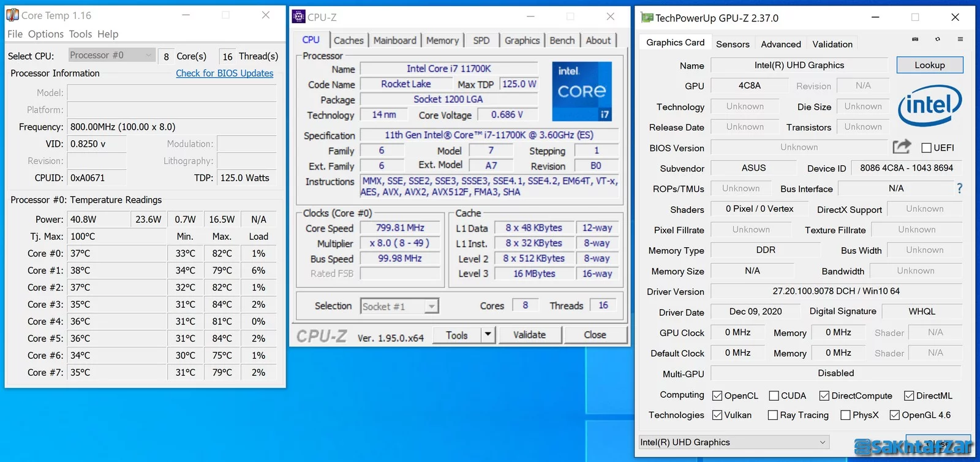Switch to CPU-Z Bench tab
980x462 pixels.
(x=562, y=40)
